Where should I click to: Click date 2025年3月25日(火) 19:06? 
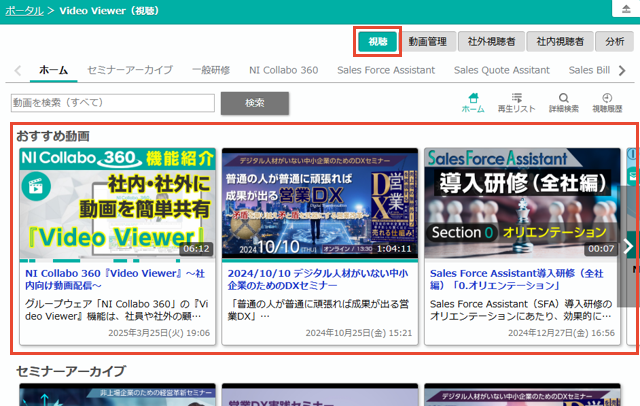(159, 333)
